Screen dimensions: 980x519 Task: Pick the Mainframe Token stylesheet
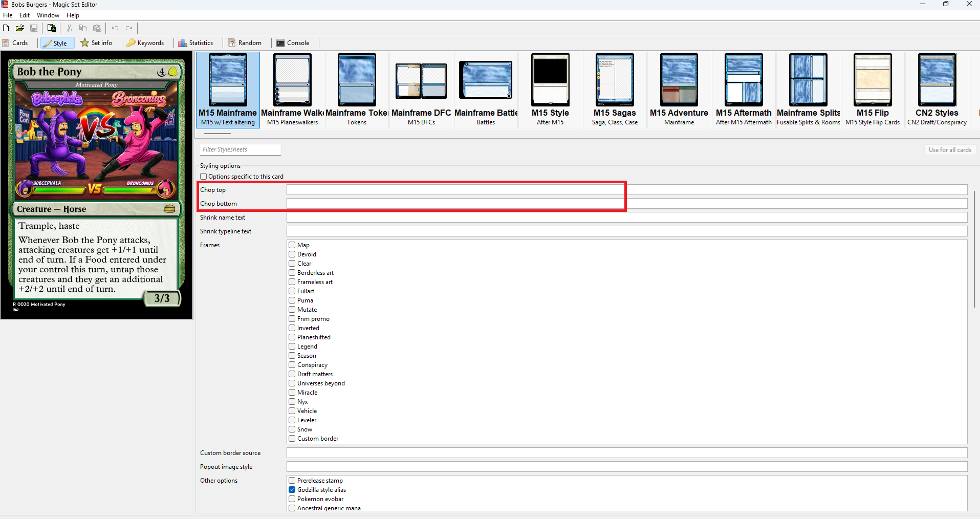coord(357,90)
